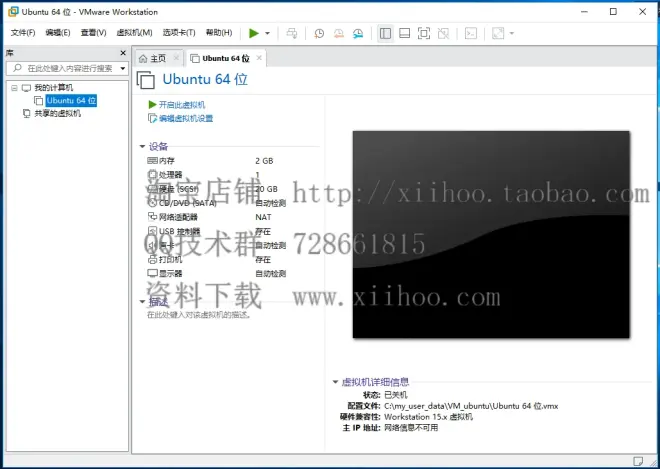This screenshot has height=469, width=660.
Task: Click the full screen mode toolbar icon
Action: 424,33
